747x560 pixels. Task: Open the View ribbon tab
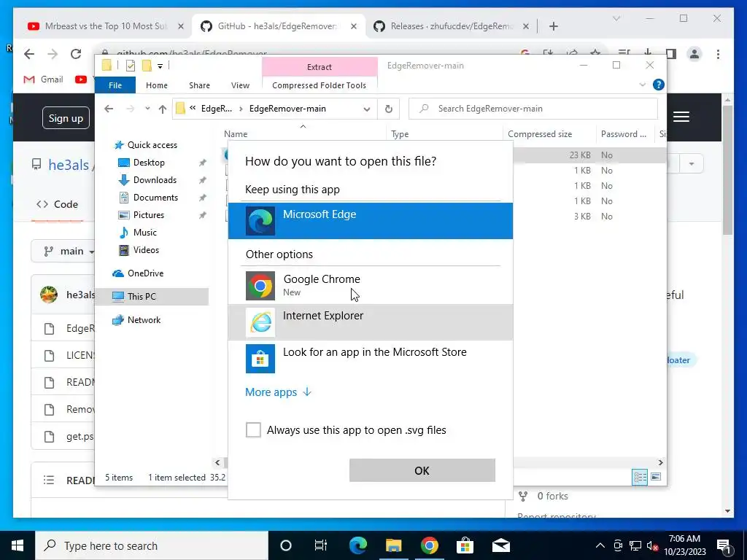pyautogui.click(x=240, y=85)
